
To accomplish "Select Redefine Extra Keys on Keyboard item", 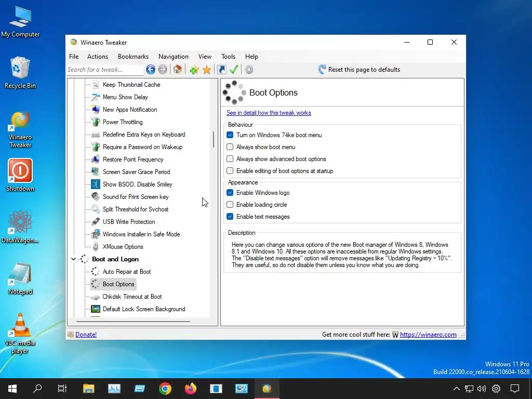I will pyautogui.click(x=144, y=135).
